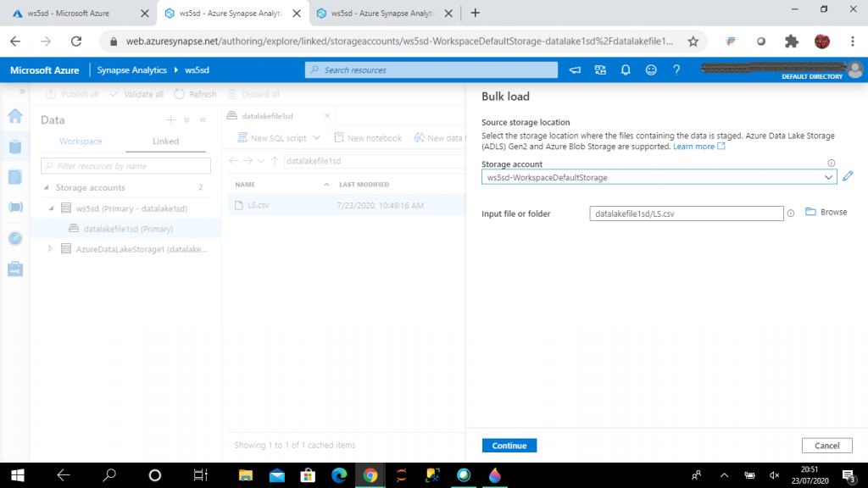The image size is (868, 488).
Task: Edit storage account with pencil icon
Action: [x=848, y=176]
